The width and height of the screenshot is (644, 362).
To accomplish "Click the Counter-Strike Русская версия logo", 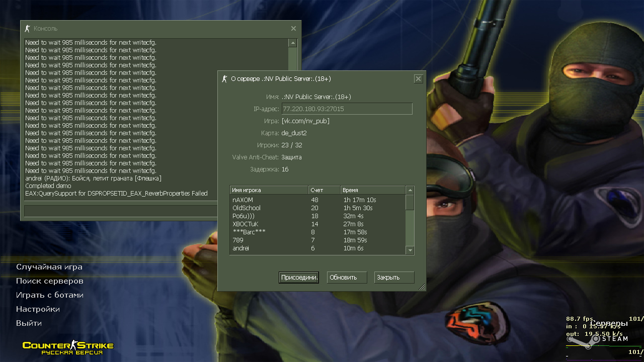I will click(68, 348).
